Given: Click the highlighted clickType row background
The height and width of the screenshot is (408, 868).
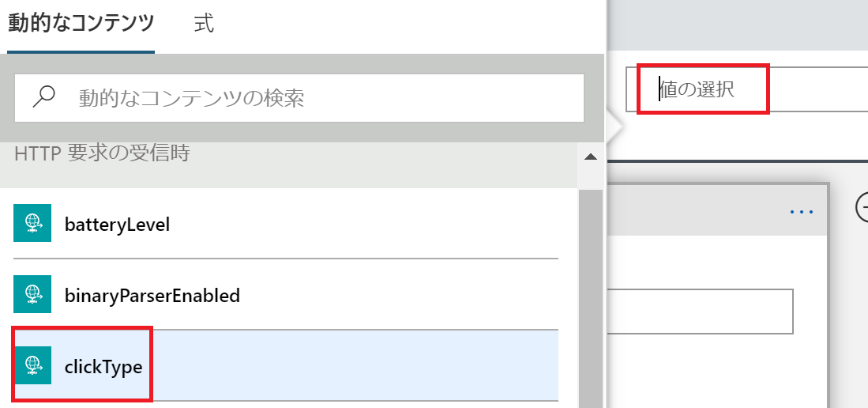Looking at the screenshot, I should click(355, 365).
